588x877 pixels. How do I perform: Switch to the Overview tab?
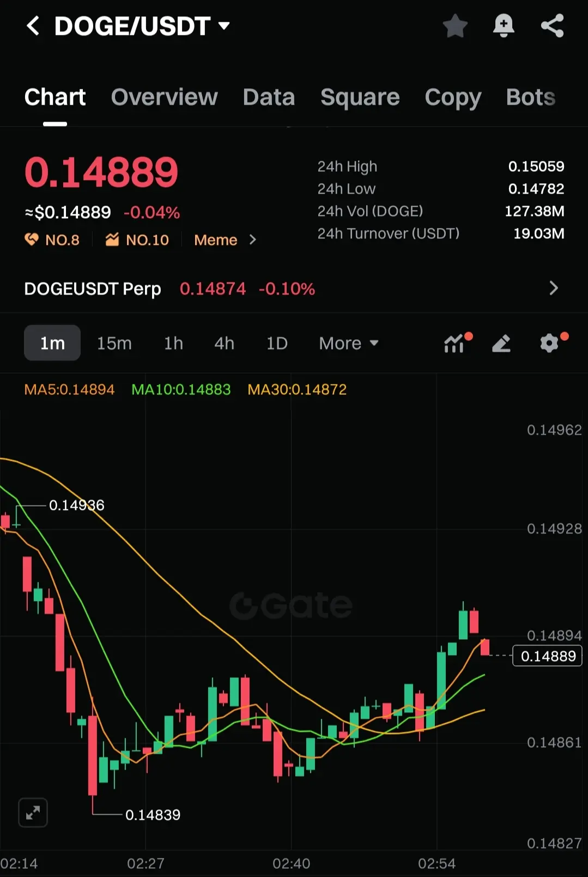[x=165, y=97]
